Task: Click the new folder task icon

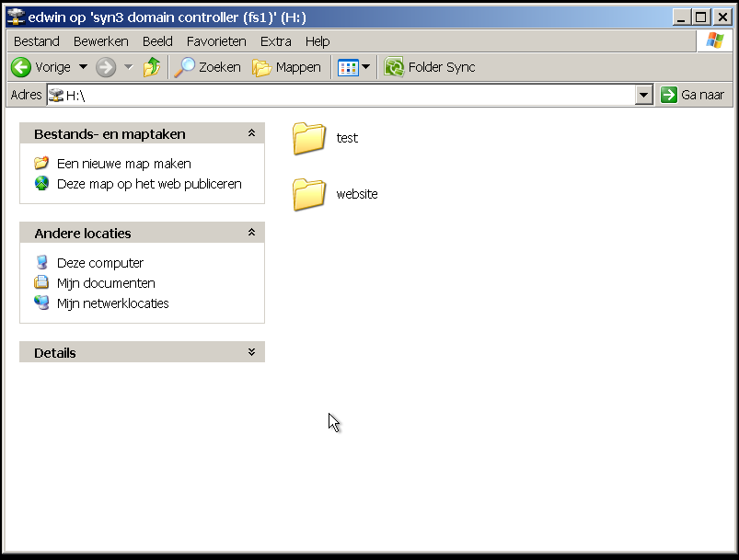Action: pos(41,163)
